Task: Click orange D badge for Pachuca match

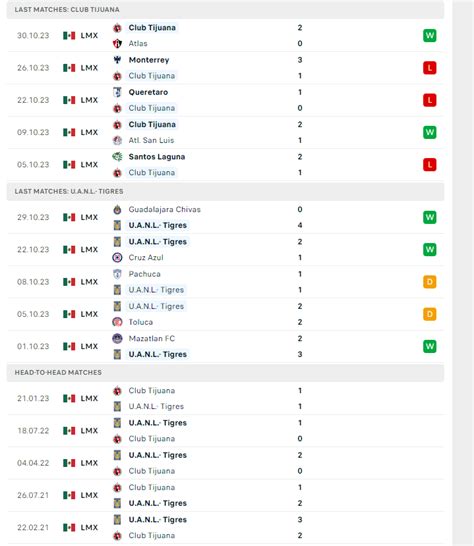Action: pyautogui.click(x=429, y=282)
